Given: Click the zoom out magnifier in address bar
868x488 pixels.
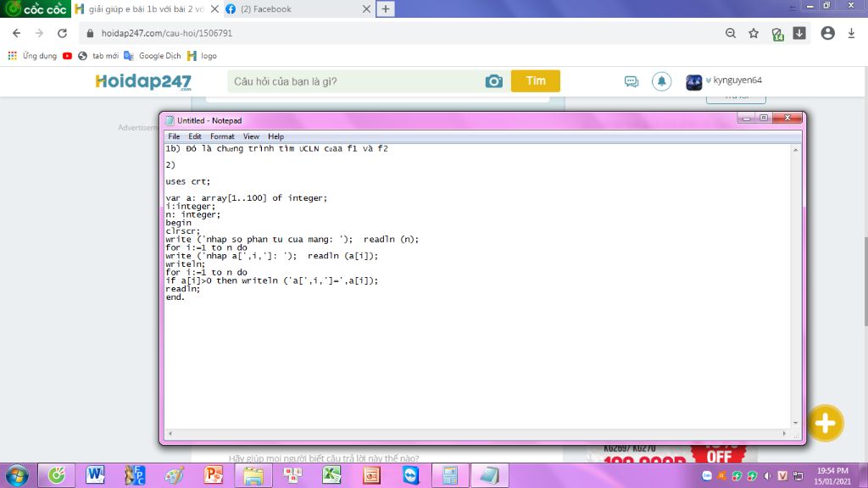Looking at the screenshot, I should pos(731,33).
